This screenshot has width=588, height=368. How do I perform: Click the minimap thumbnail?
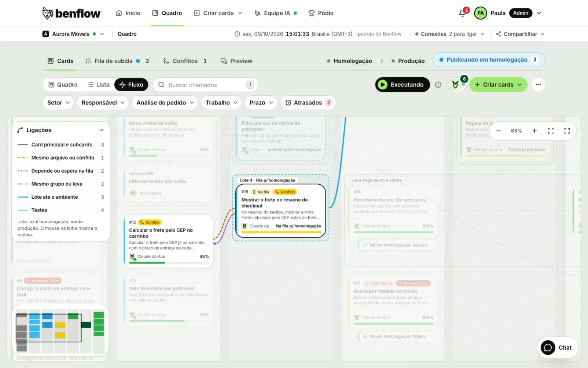tap(60, 330)
